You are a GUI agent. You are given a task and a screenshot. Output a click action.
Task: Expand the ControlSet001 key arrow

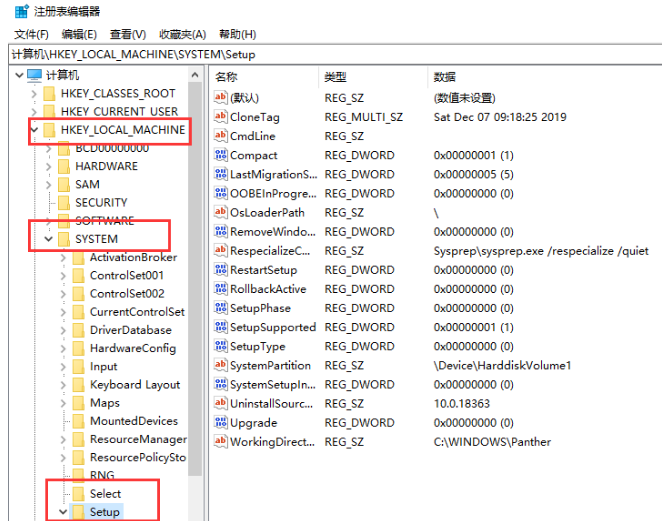pos(62,276)
